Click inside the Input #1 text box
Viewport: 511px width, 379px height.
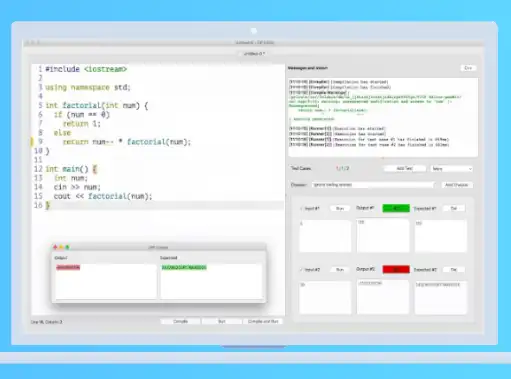[325, 236]
